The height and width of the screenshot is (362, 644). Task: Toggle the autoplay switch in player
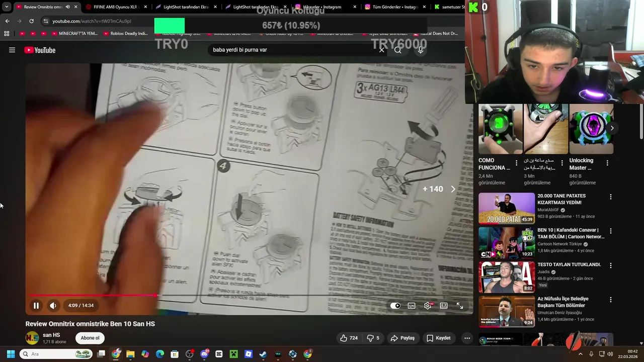coord(395,306)
